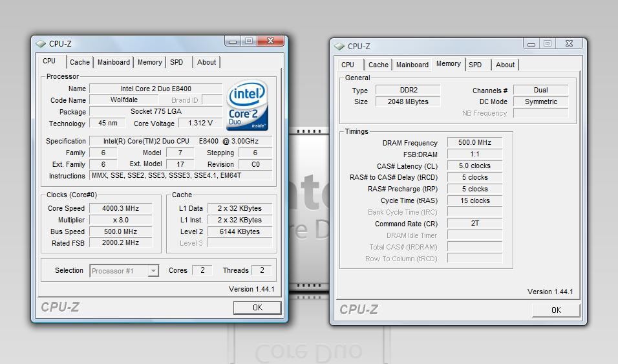This screenshot has height=364, width=618.
Task: Click the L1 Inst. value 2 x 32 KBytes
Action: coord(240,220)
